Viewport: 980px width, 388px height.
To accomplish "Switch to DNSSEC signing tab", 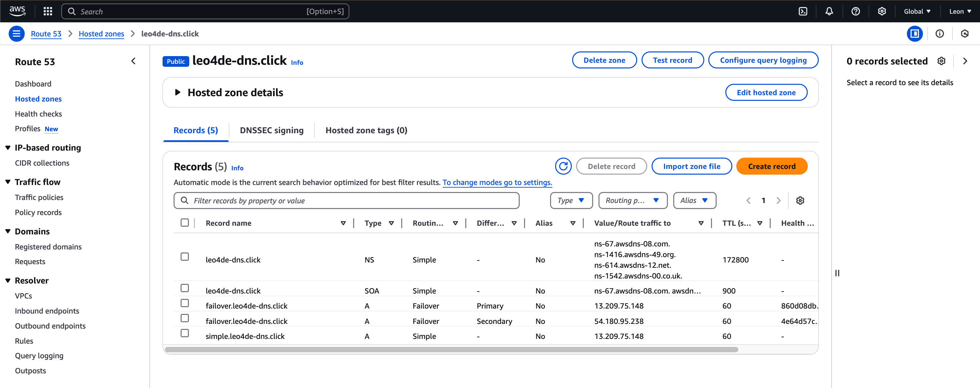I will click(x=272, y=131).
